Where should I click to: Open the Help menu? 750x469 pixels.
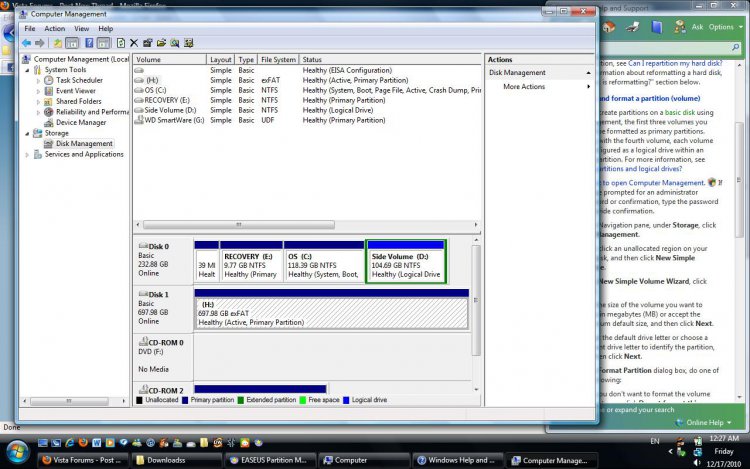pos(105,29)
